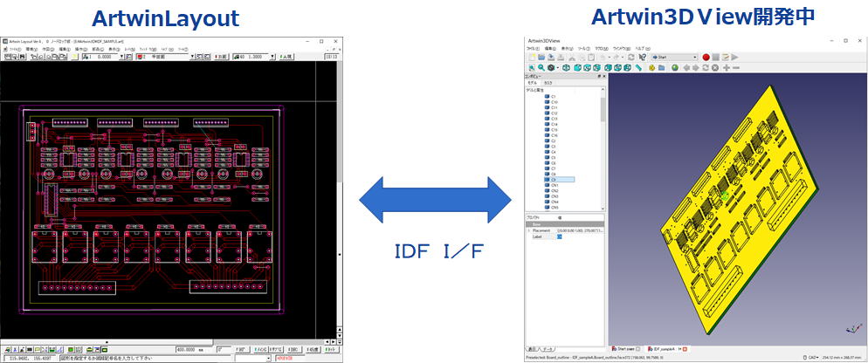Image resolution: width=868 pixels, height=363 pixels.
Task: Run macro with the play triangle icon
Action: point(734,57)
